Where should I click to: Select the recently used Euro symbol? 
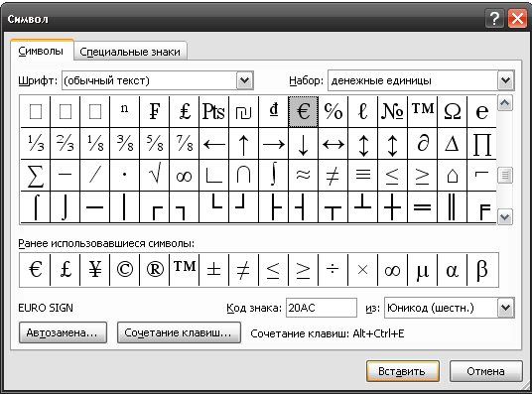tap(36, 270)
